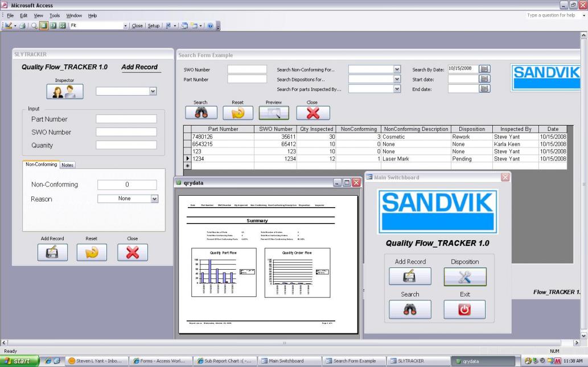The width and height of the screenshot is (588, 367).
Task: Click the Part Number search field
Action: click(246, 79)
